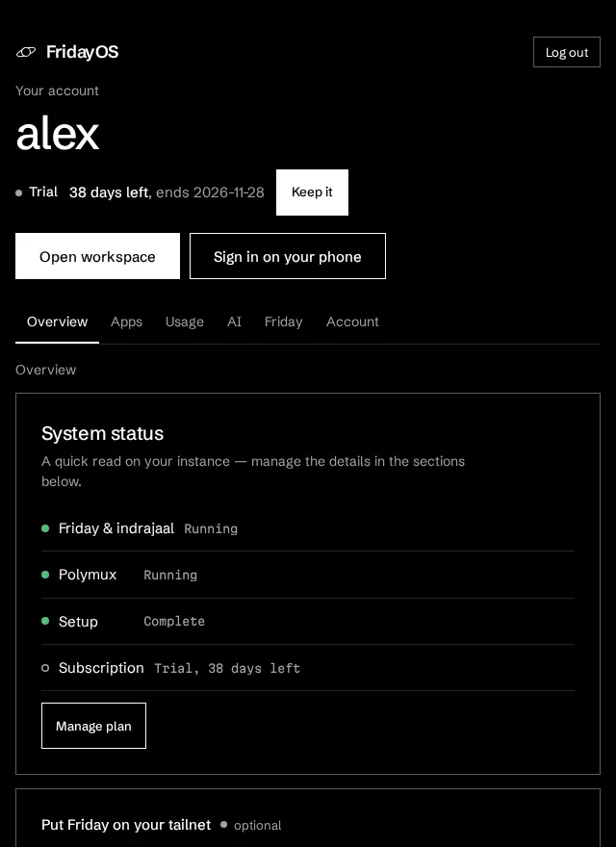Click the '38 days left' trial text
The height and width of the screenshot is (847, 616).
[109, 192]
